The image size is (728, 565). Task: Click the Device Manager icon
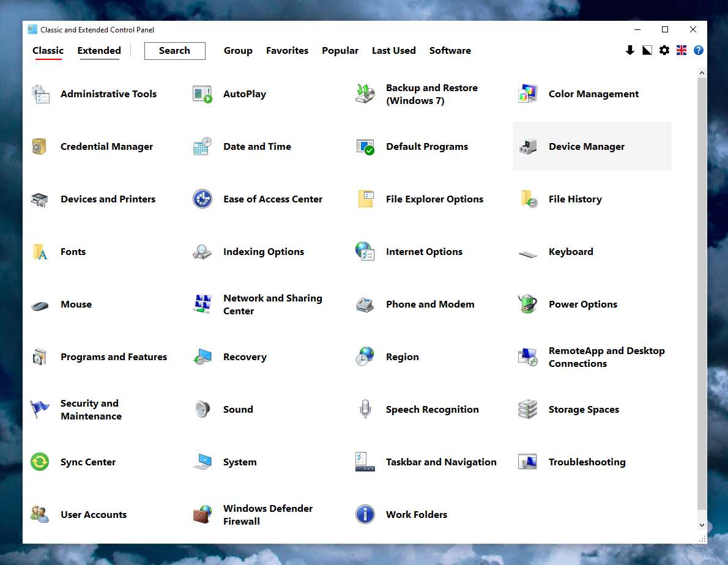[x=528, y=147]
